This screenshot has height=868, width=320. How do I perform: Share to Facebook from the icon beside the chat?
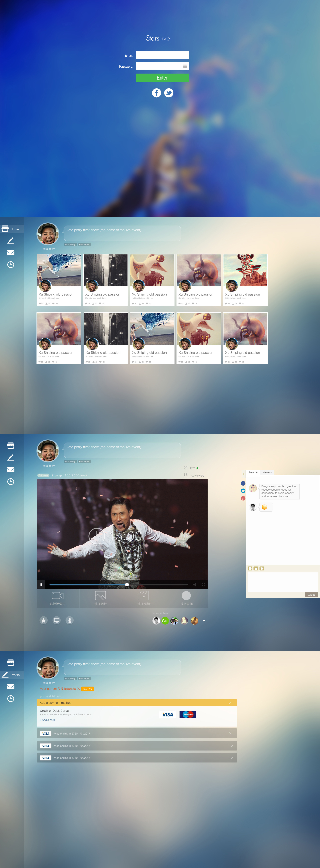coord(243,483)
